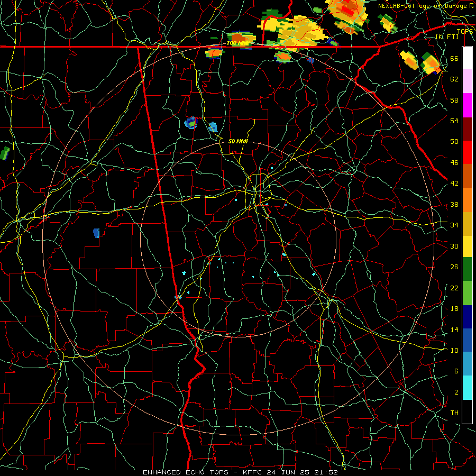Click the dark orange 42 kft legend swatch
Image resolution: width=476 pixels, height=476 pixels.
(x=467, y=176)
